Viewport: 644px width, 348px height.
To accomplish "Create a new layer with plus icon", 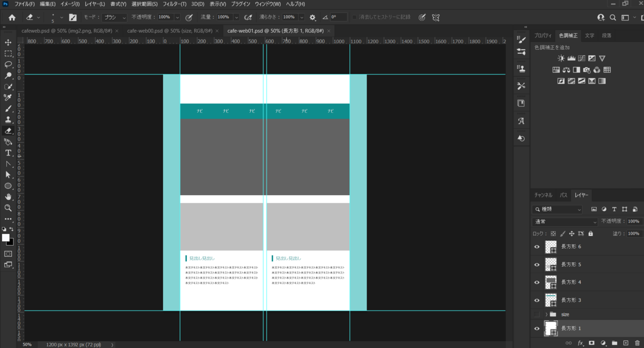I will pyautogui.click(x=626, y=342).
